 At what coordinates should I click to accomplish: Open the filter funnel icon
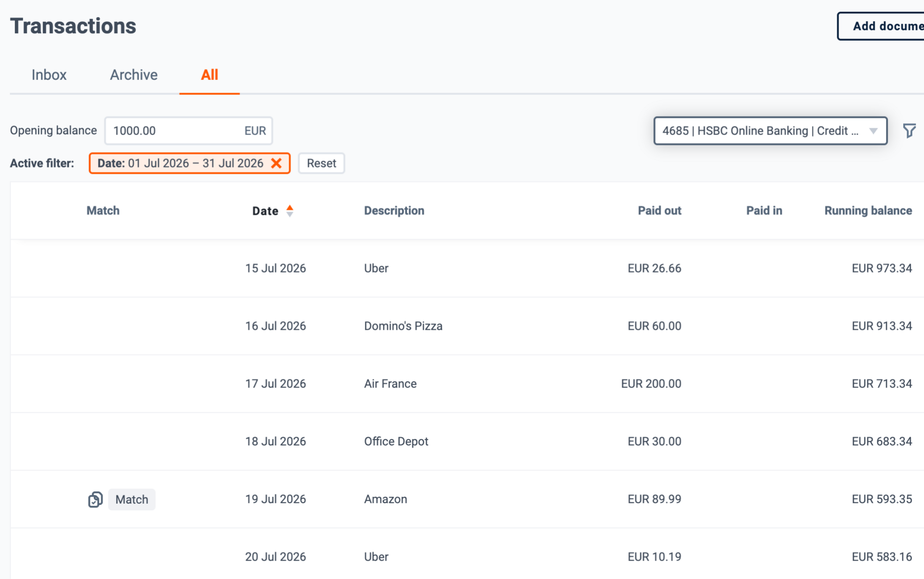(909, 131)
